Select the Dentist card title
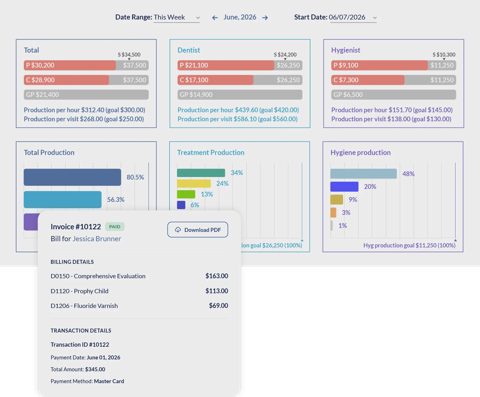 [x=189, y=50]
